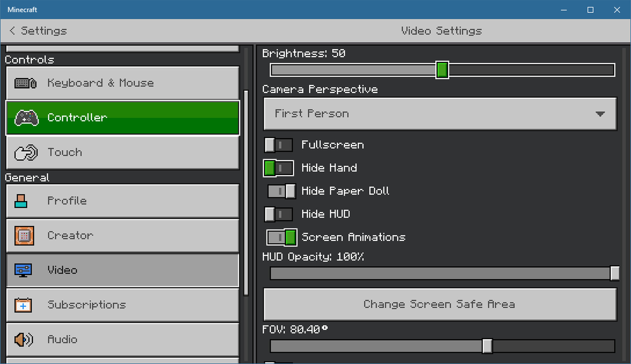Turn off Screen Animations toggle
The height and width of the screenshot is (364, 631).
click(x=282, y=237)
